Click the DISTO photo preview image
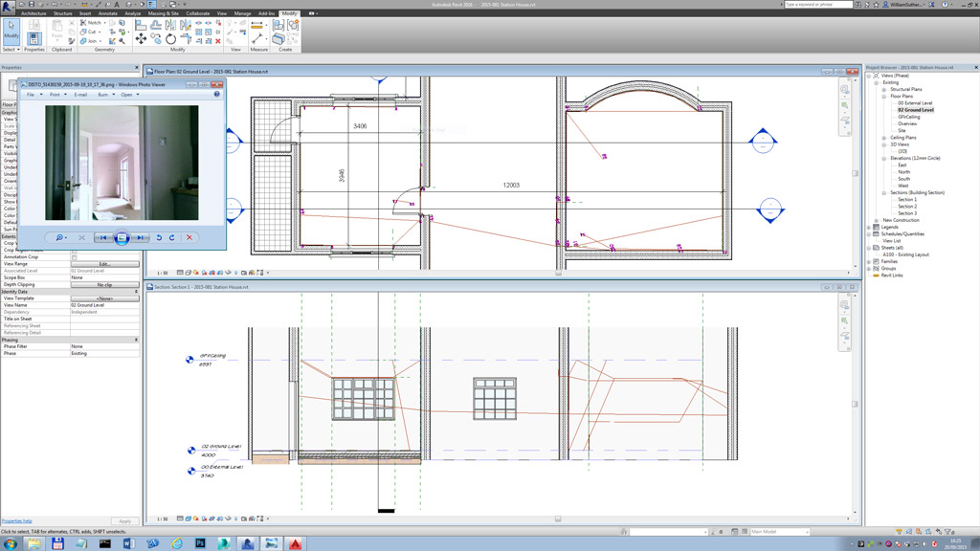 click(x=122, y=163)
